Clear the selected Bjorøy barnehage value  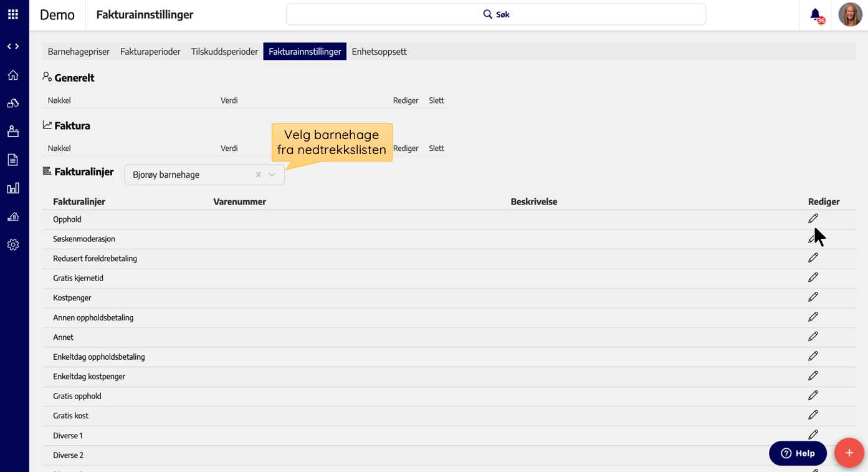(259, 175)
